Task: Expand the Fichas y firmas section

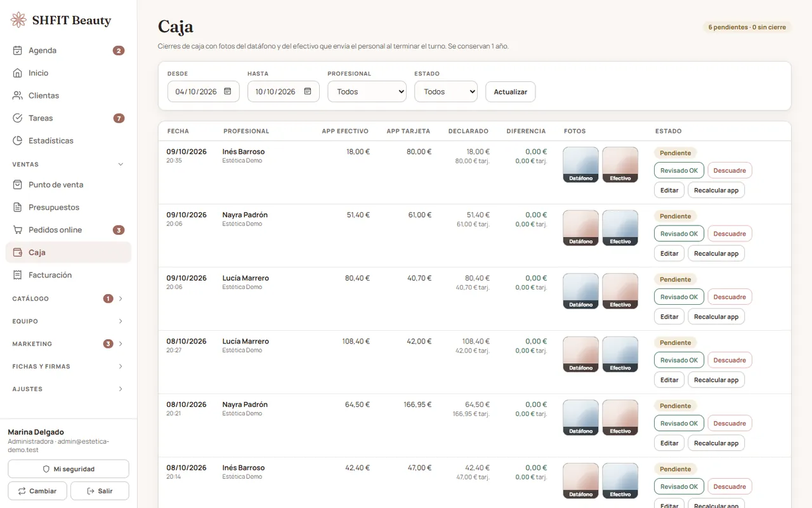Action: (x=69, y=366)
